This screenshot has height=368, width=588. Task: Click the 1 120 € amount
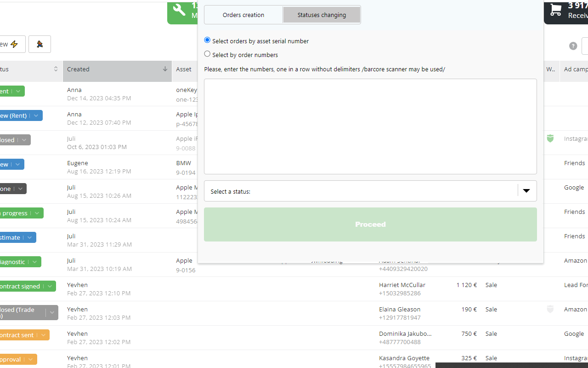467,285
